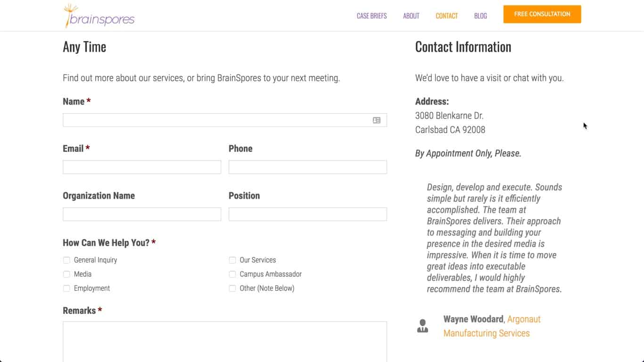Click the Organization Name field
This screenshot has width=644, height=362.
141,214
